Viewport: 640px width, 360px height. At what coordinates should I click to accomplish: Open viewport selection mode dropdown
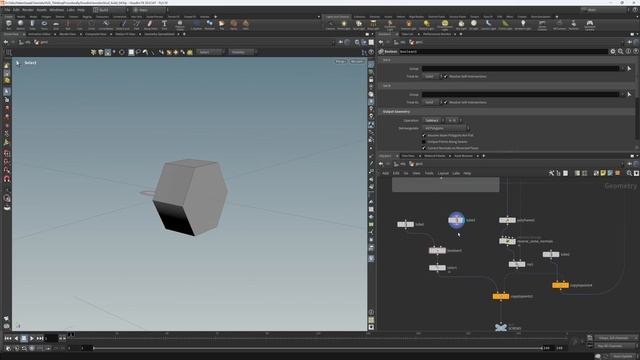click(210, 52)
